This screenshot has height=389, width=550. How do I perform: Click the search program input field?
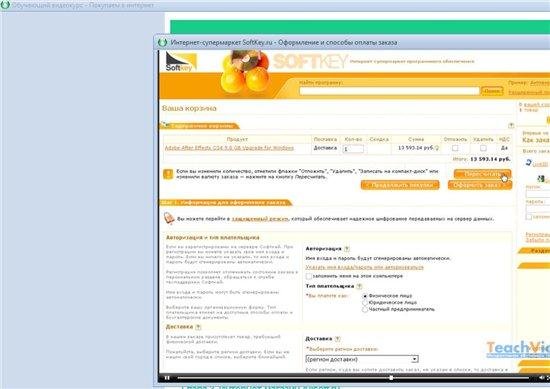click(x=389, y=91)
